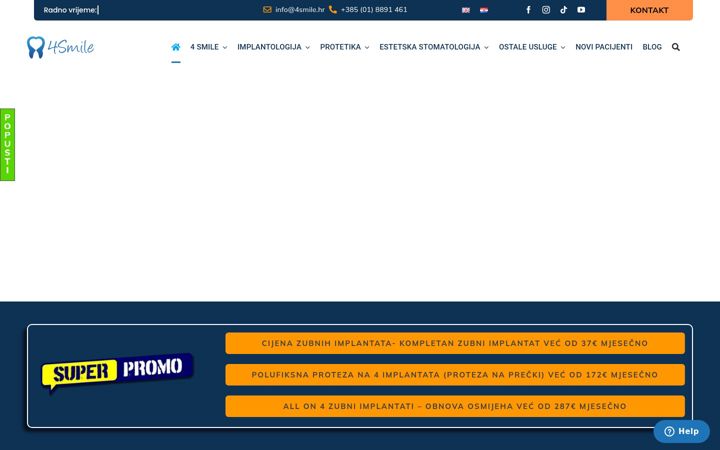Click the Super Promo badge image
Image resolution: width=720 pixels, height=450 pixels.
click(118, 372)
